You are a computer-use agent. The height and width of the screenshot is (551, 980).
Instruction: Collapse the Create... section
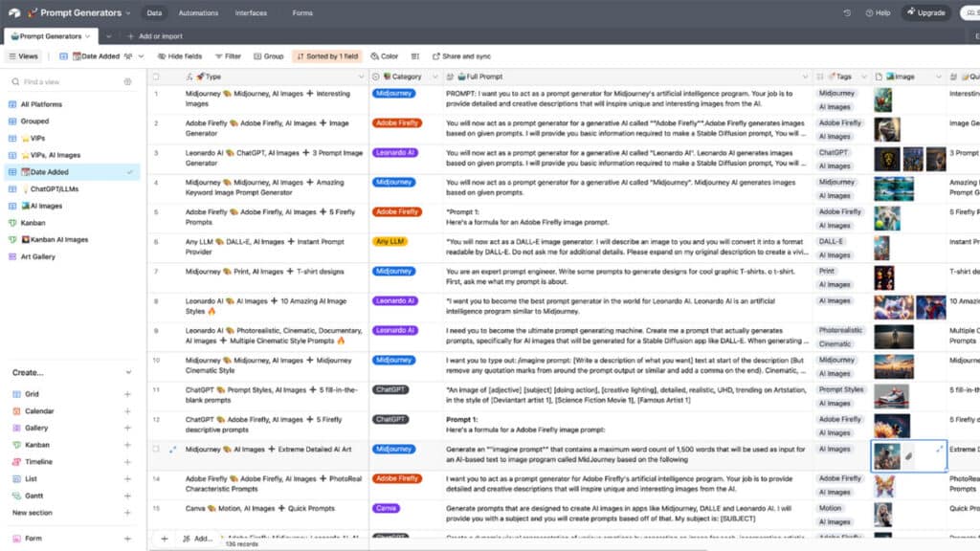tap(128, 372)
